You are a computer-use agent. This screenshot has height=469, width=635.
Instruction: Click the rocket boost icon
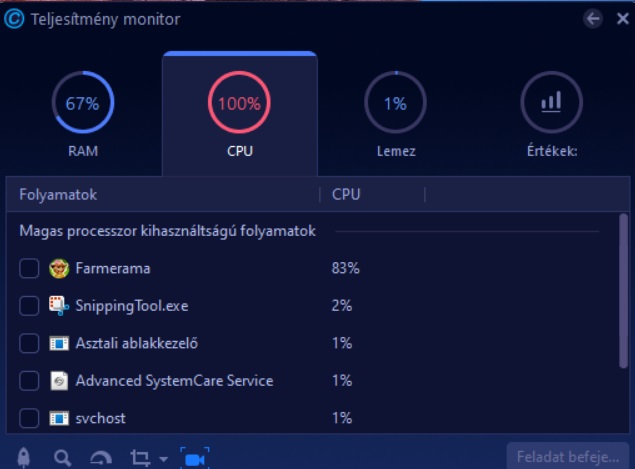click(24, 458)
